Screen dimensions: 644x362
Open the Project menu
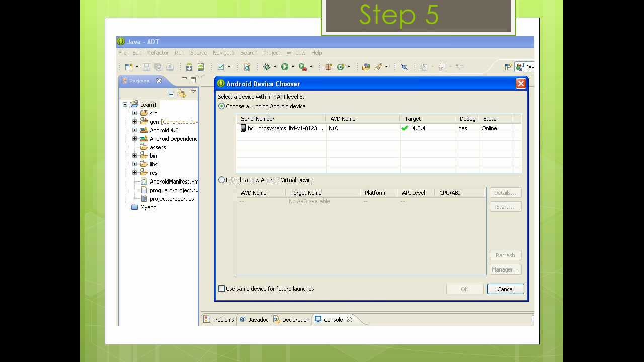(272, 53)
